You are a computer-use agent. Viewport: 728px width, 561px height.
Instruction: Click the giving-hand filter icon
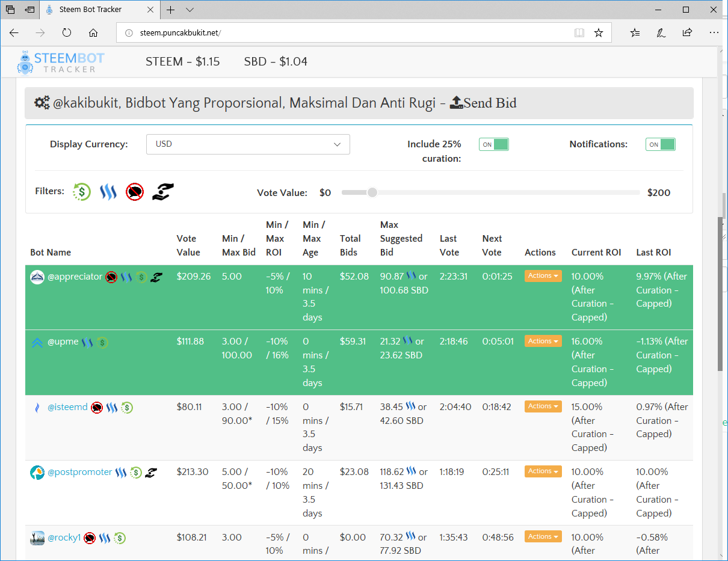[x=162, y=191]
